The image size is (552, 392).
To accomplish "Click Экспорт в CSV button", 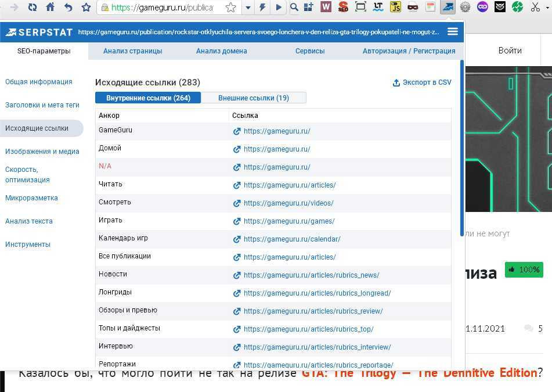I will pyautogui.click(x=422, y=82).
